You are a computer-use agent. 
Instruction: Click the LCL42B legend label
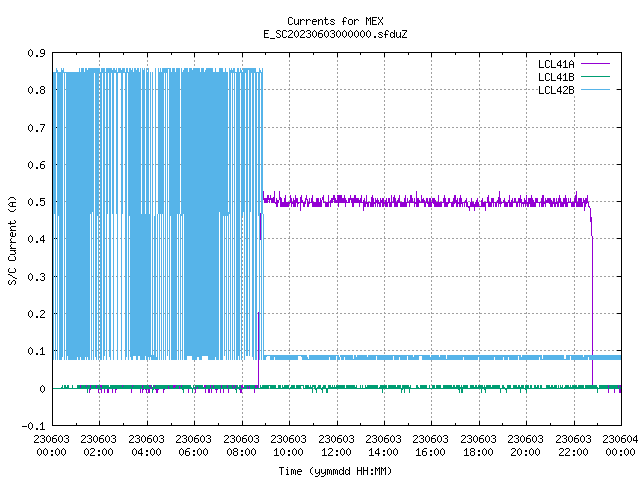pos(556,90)
